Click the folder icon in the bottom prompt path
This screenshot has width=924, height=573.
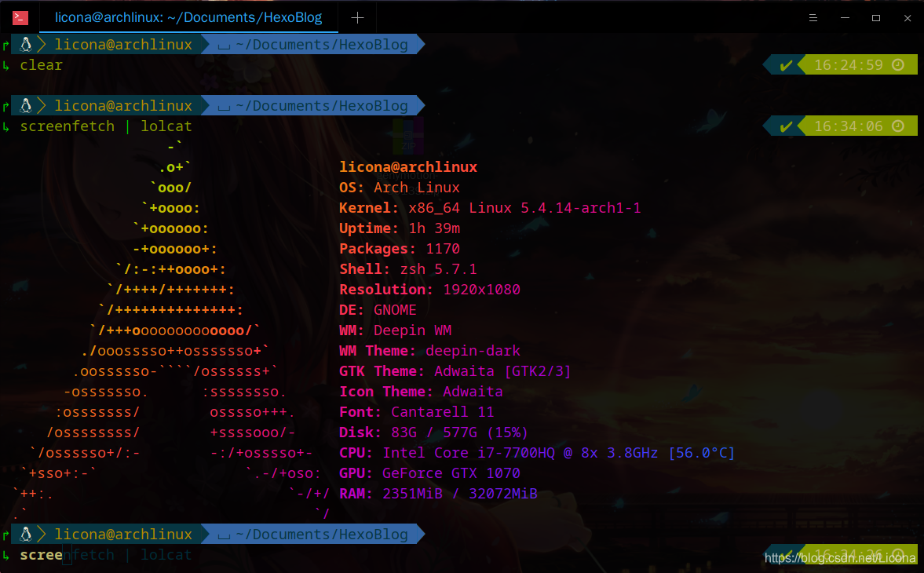[224, 536]
